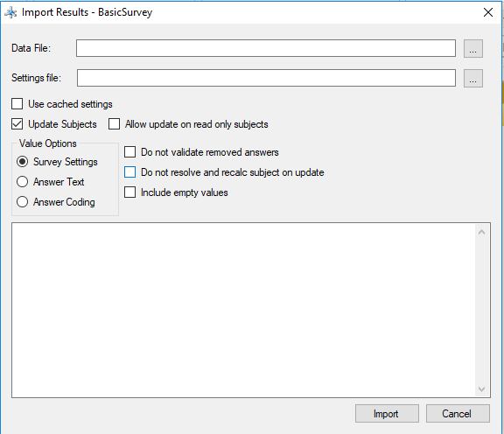Enable Use cached settings
This screenshot has height=434, width=504.
(x=17, y=104)
